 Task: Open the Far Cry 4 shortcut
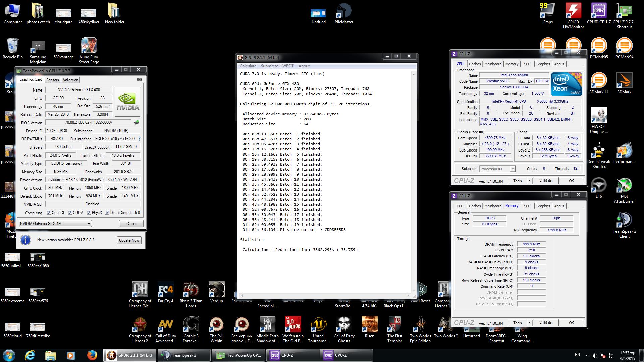click(165, 293)
